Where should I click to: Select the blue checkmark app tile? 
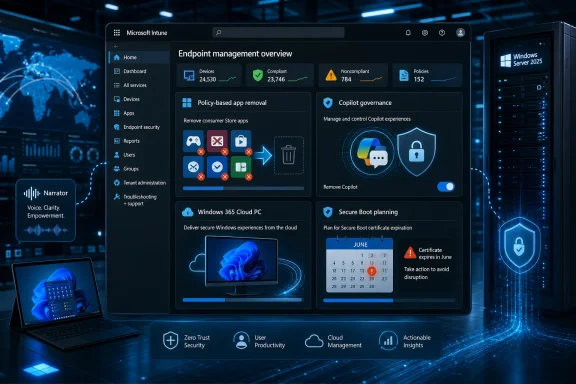pos(217,167)
